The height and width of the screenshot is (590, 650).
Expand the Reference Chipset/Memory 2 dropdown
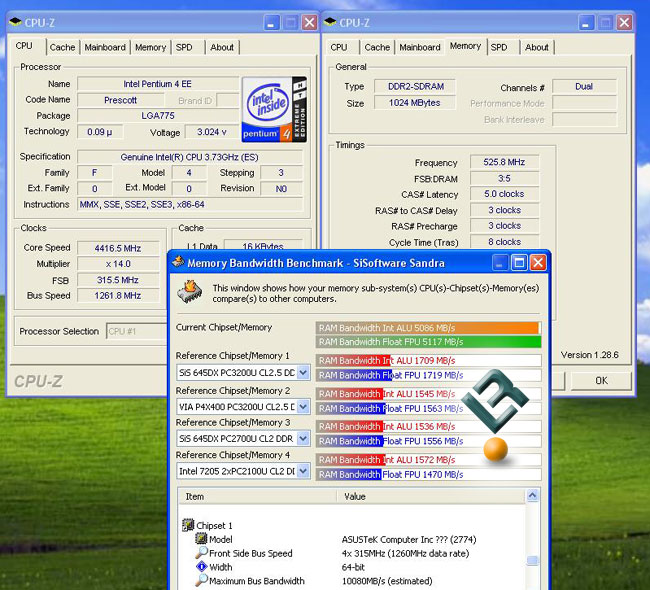pyautogui.click(x=304, y=406)
